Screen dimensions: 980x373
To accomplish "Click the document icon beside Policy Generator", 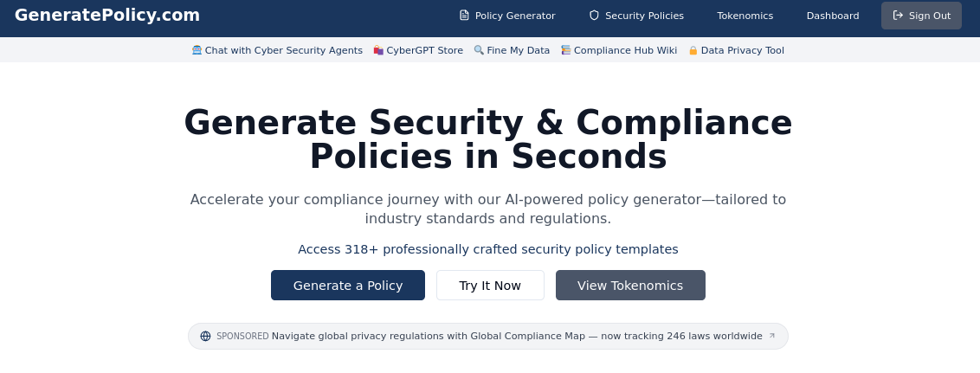I will tap(464, 16).
